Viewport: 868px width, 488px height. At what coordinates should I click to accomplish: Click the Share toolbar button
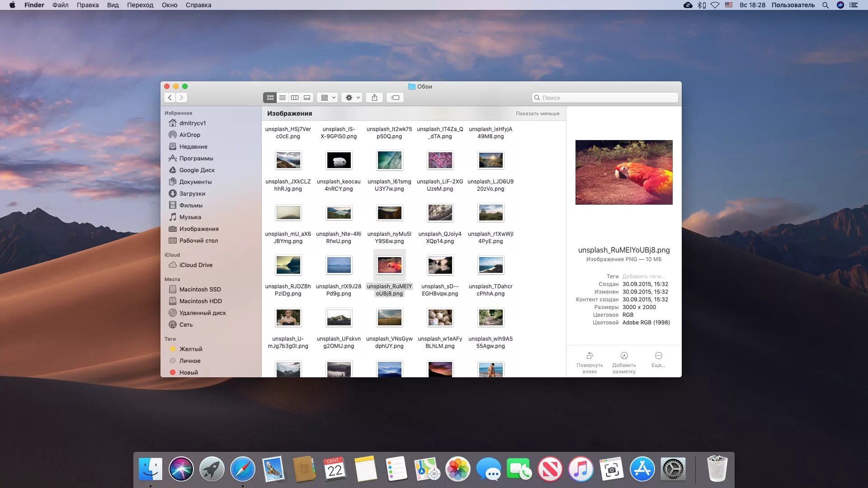pyautogui.click(x=374, y=98)
